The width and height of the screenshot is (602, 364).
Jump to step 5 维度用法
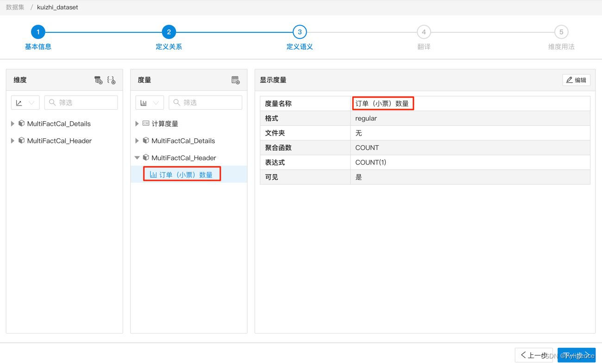[561, 32]
